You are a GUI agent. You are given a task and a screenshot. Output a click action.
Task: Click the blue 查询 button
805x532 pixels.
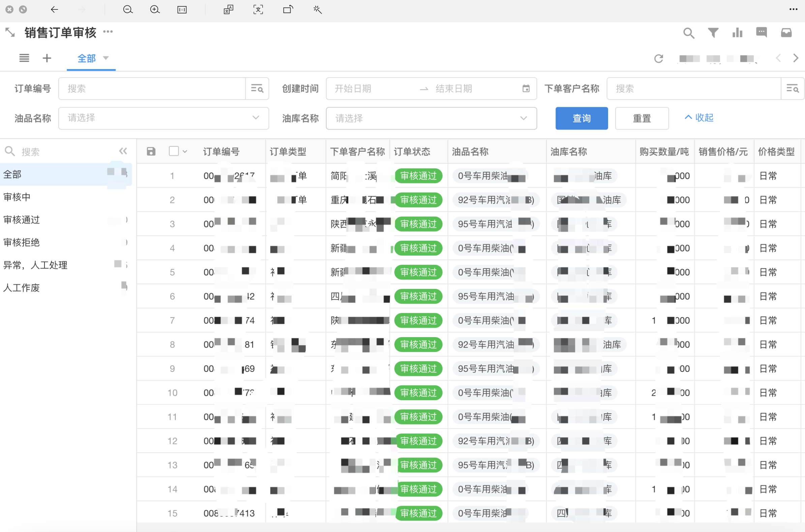[x=582, y=118]
